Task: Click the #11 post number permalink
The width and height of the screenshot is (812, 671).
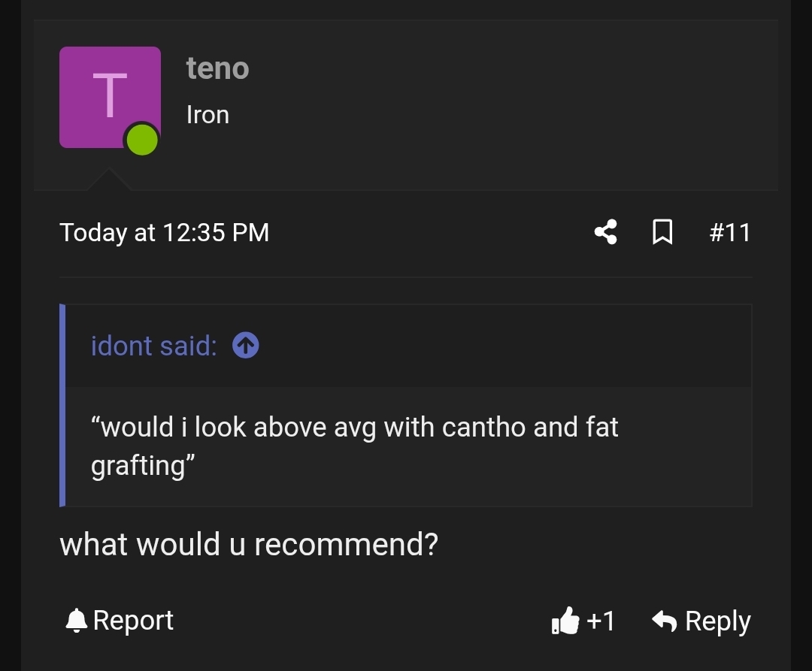Action: 730,232
